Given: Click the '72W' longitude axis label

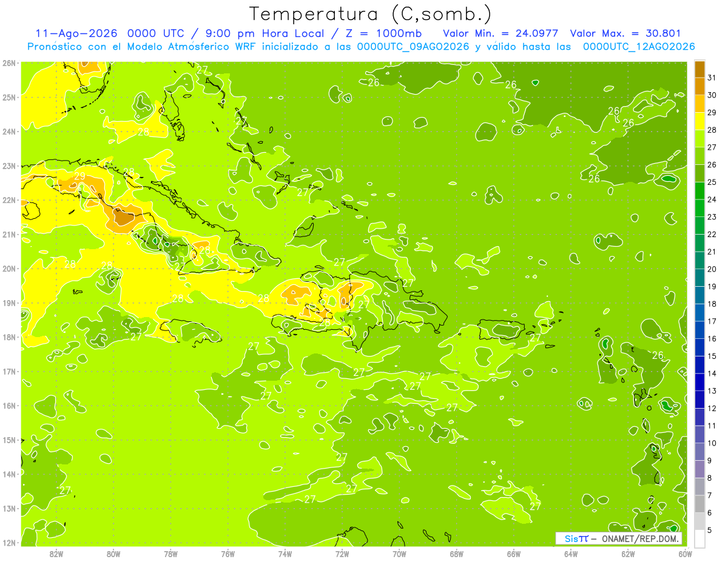Looking at the screenshot, I should click(342, 554).
